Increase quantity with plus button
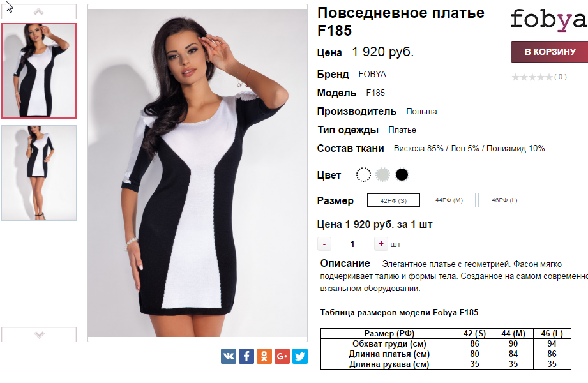Viewport: 588px width, 383px height. 381,244
